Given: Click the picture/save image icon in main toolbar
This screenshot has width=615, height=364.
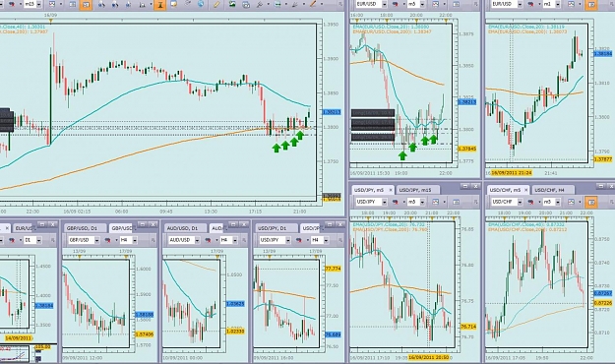Looking at the screenshot, I should 232,4.
